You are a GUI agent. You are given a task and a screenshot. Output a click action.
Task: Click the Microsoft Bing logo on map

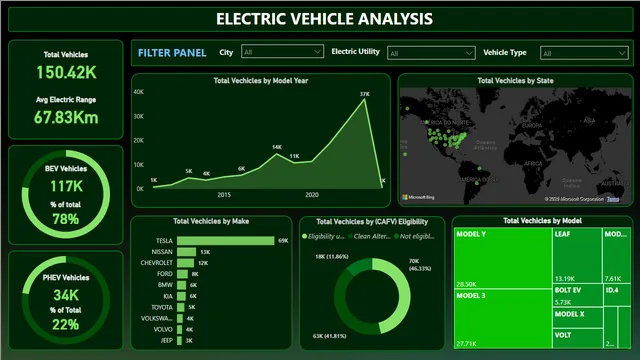coord(418,197)
